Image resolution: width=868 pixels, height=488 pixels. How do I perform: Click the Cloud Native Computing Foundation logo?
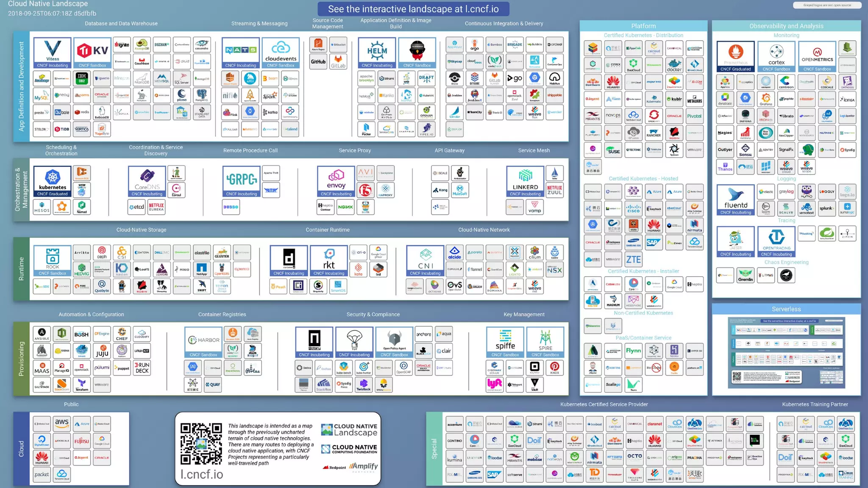click(x=349, y=449)
